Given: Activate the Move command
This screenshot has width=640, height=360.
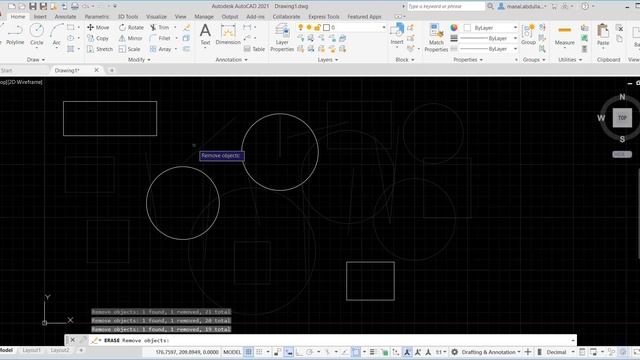Looking at the screenshot, I should click(x=98, y=27).
